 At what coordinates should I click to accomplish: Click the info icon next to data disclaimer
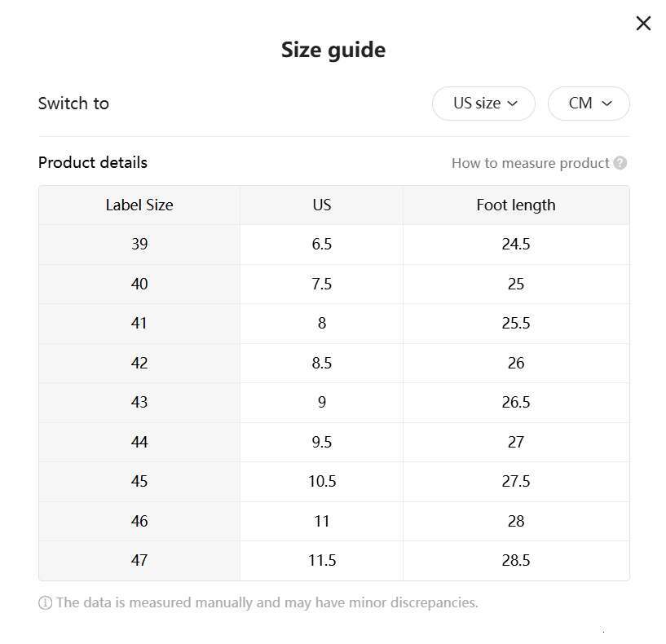[x=43, y=602]
